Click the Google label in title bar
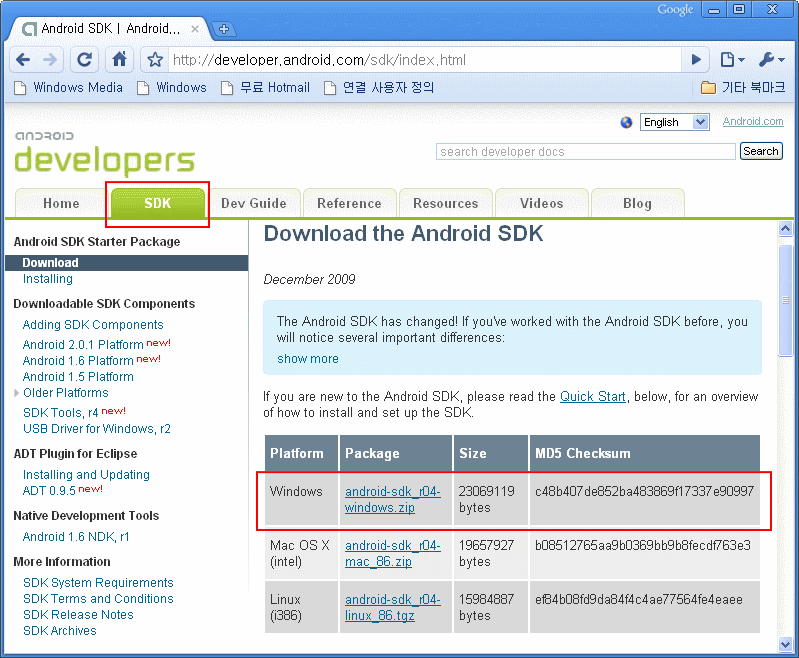This screenshot has width=799, height=658. pyautogui.click(x=675, y=10)
